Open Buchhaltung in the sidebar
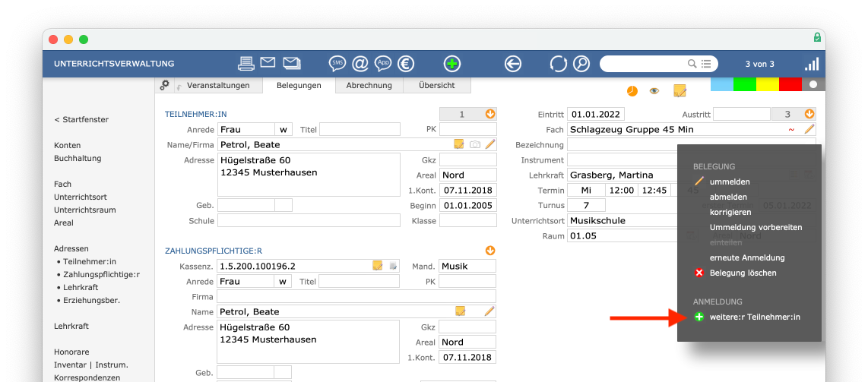Image resolution: width=868 pixels, height=382 pixels. click(78, 158)
